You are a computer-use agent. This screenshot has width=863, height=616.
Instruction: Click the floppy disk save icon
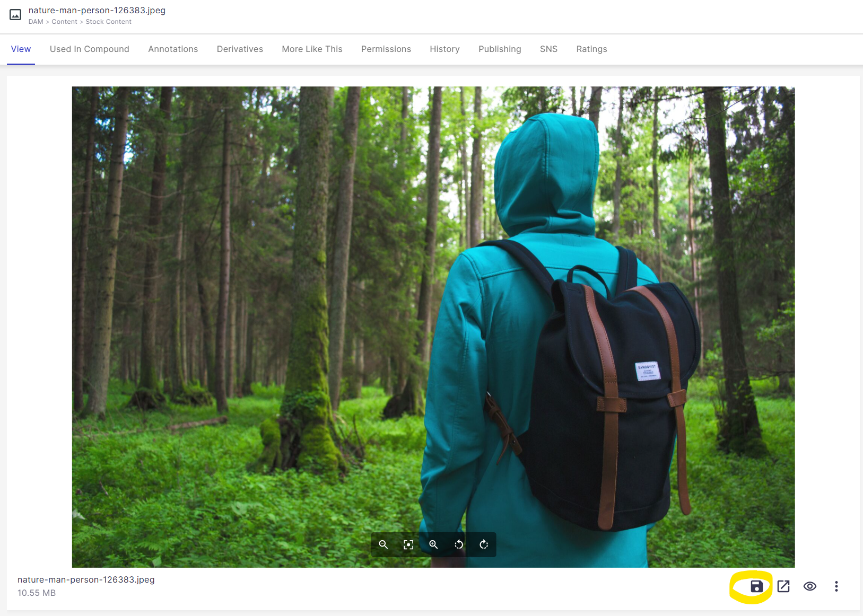point(756,586)
